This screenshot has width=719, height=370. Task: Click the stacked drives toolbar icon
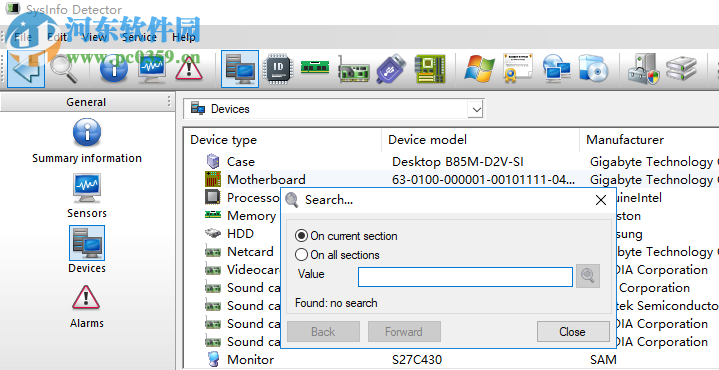(681, 69)
